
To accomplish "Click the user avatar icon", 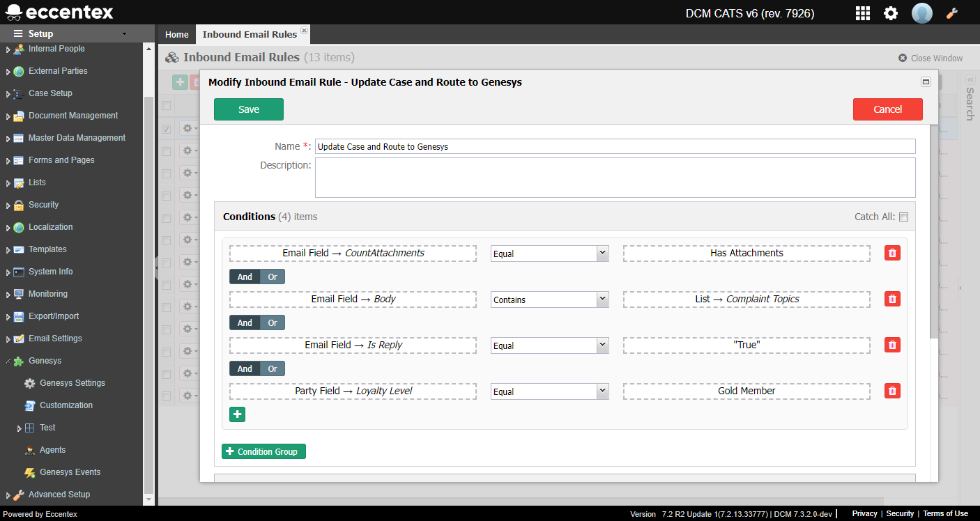I will 921,13.
